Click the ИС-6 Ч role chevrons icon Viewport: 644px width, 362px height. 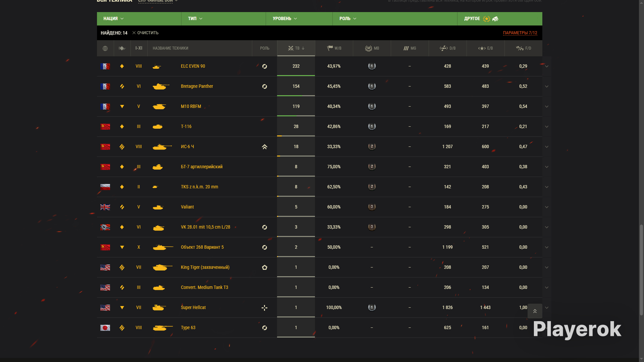265,147
